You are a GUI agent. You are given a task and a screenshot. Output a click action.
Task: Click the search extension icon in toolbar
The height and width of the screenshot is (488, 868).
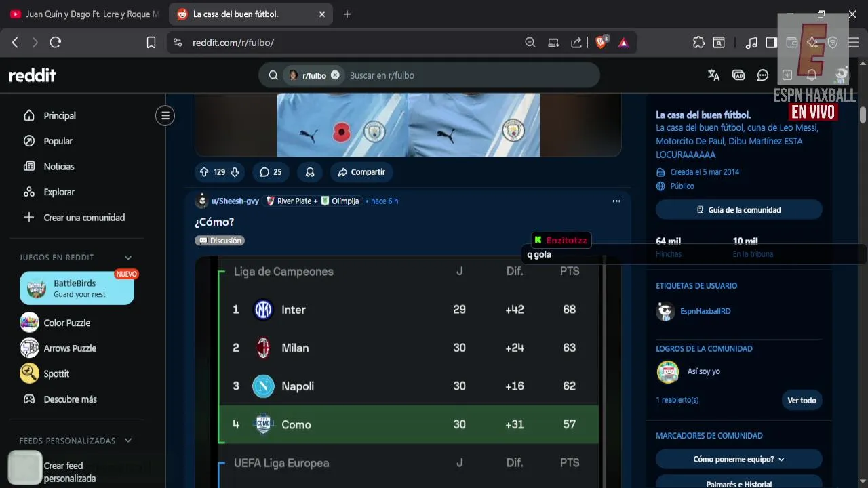(719, 43)
